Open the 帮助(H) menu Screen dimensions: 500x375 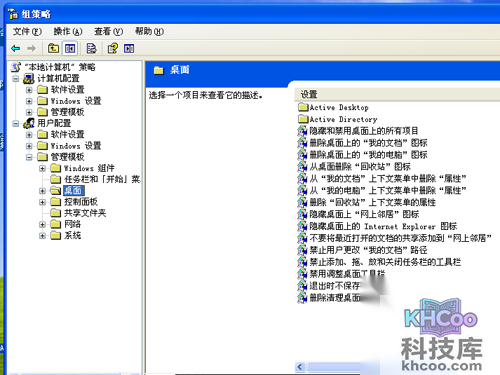(x=149, y=31)
